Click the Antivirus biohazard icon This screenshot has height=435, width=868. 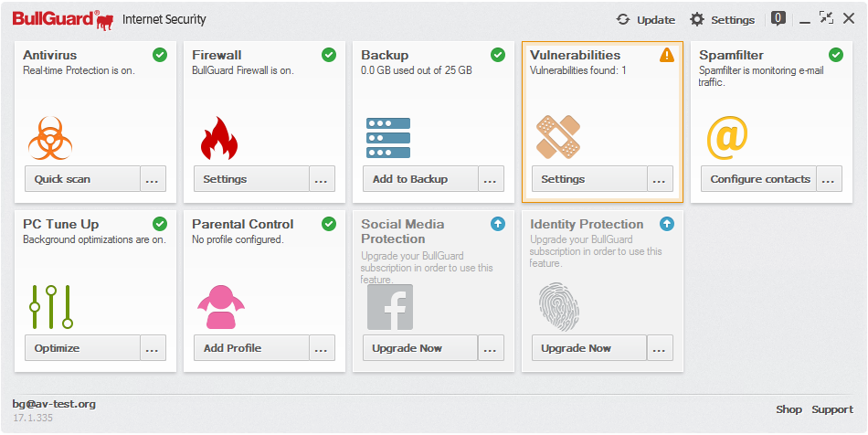(x=50, y=138)
